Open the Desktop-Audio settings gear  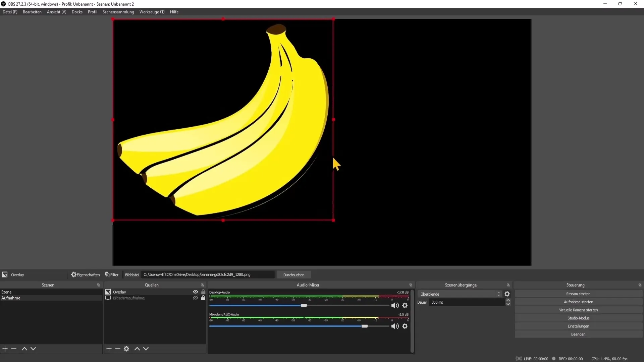[x=405, y=305]
